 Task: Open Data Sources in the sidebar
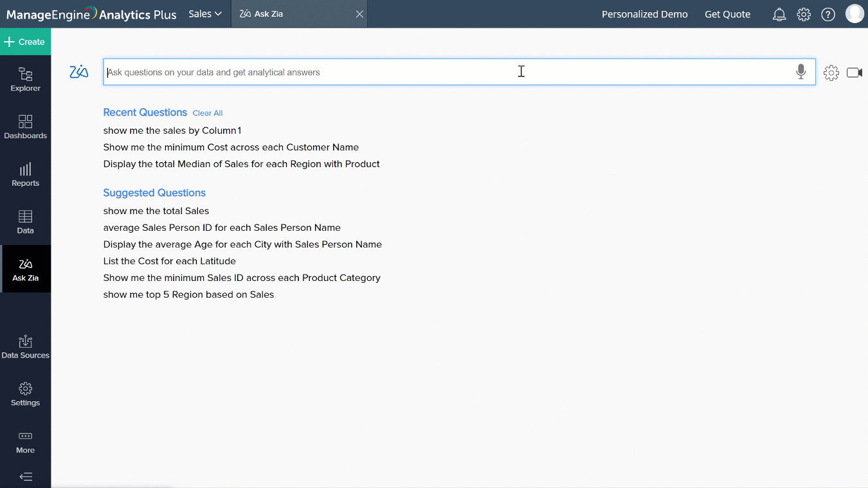(26, 347)
